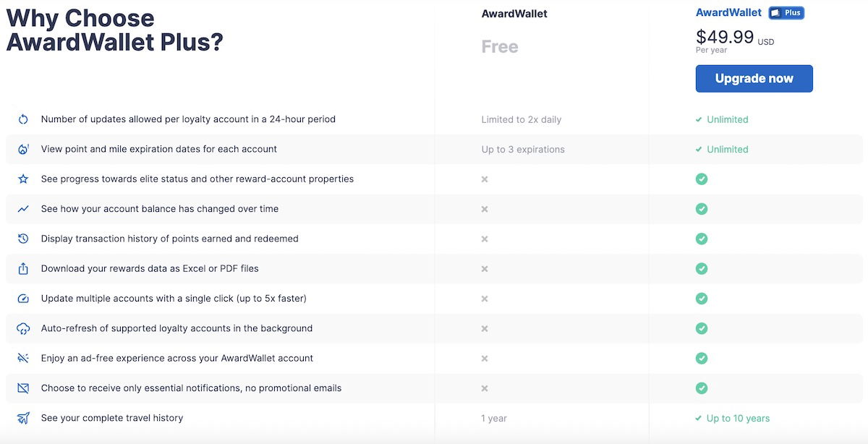Click the download share icon

pos(23,269)
